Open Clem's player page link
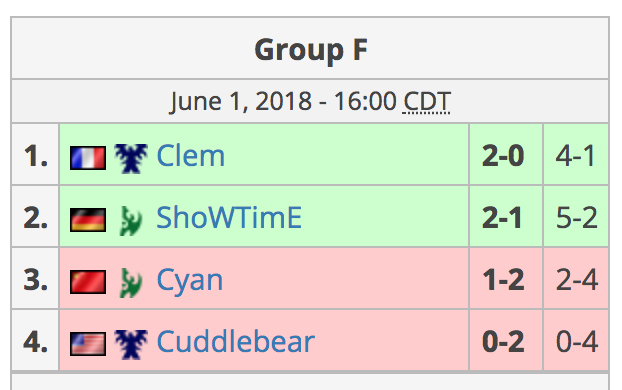This screenshot has height=390, width=622. [191, 156]
